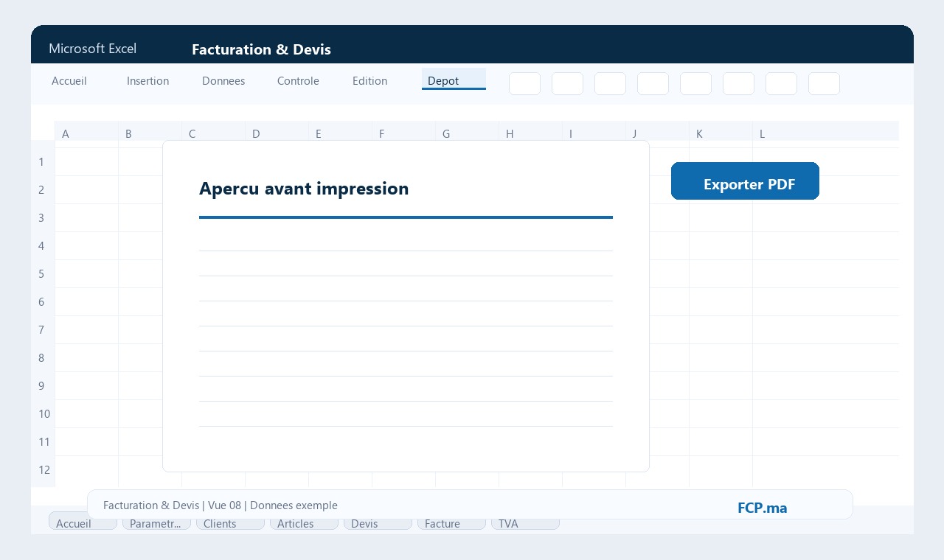
Task: Select row 10 header
Action: [43, 413]
